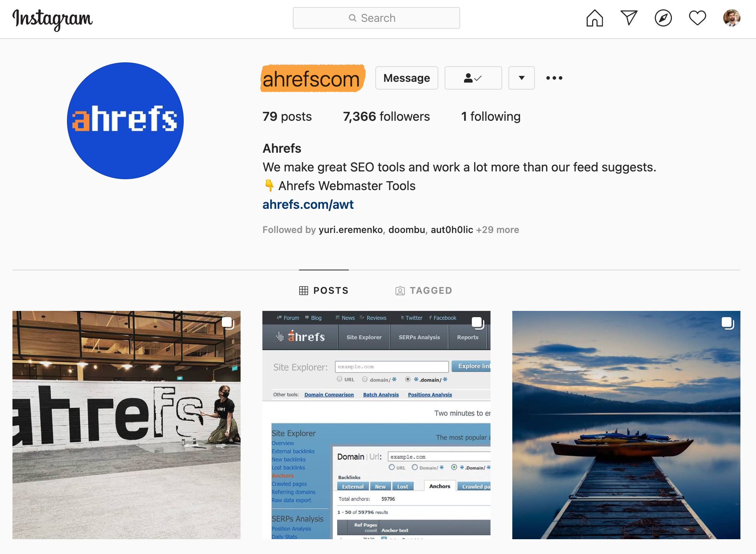This screenshot has width=756, height=554.
Task: Click the Instagram wordmark logo
Action: tap(53, 19)
